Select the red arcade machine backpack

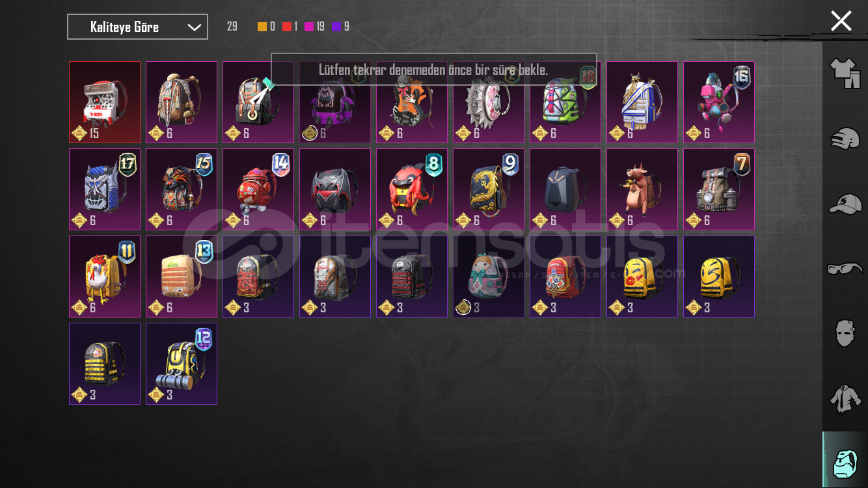tap(105, 102)
